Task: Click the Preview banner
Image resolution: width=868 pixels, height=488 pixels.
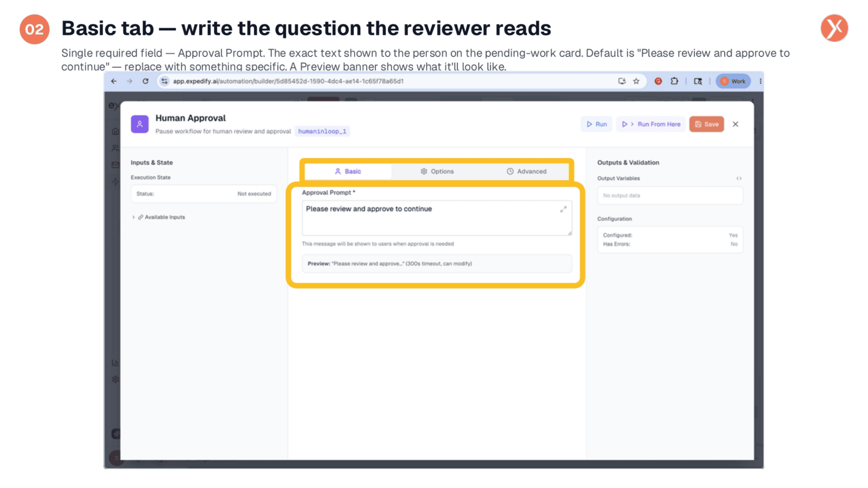Action: click(437, 264)
